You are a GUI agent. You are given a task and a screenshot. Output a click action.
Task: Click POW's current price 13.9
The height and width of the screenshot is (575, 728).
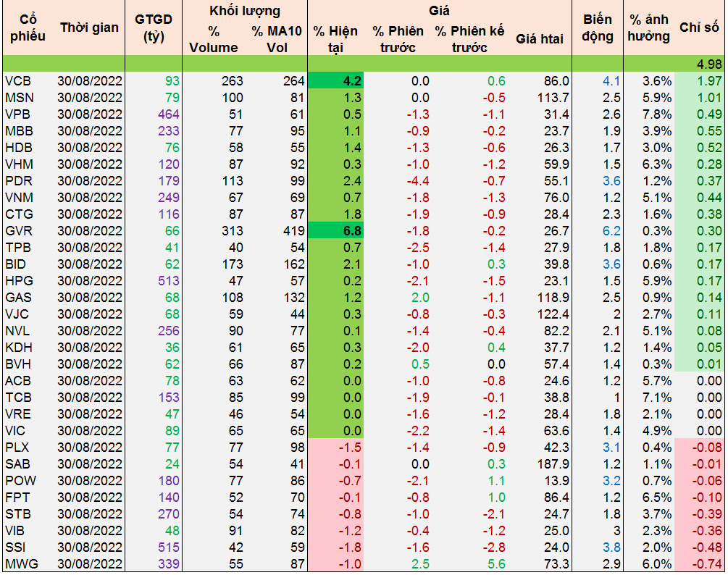click(x=556, y=481)
